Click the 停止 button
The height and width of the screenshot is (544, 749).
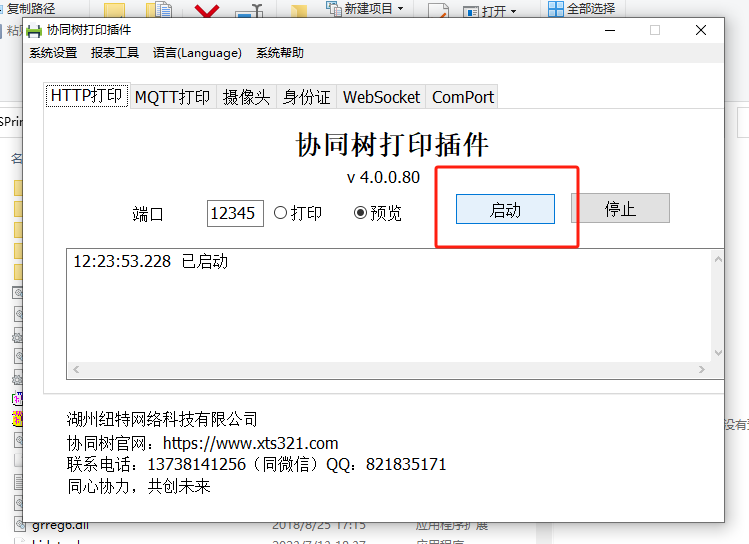[x=621, y=208]
